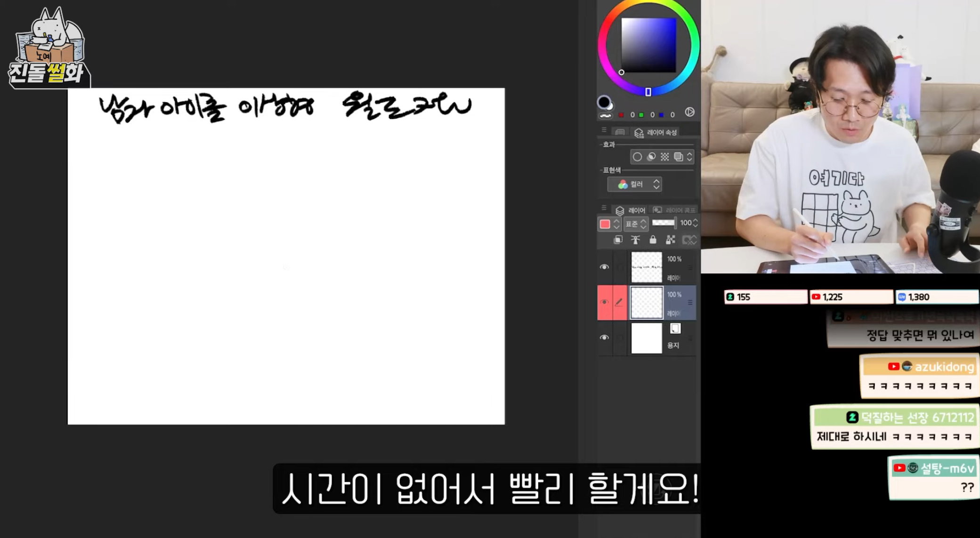
Task: Select the tone effect checkered icon
Action: tap(664, 157)
